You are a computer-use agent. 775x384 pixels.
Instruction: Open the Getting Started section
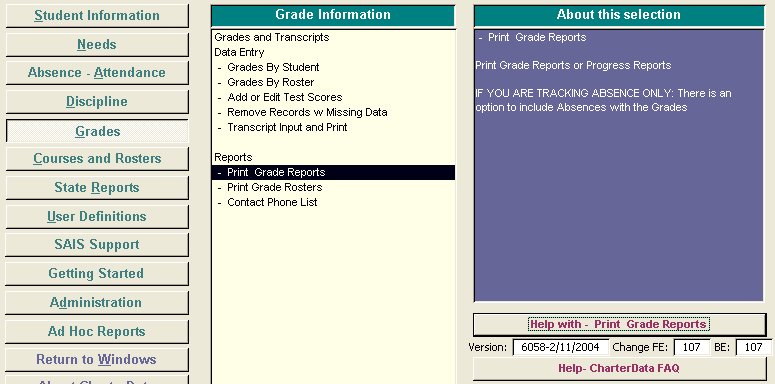coord(97,273)
